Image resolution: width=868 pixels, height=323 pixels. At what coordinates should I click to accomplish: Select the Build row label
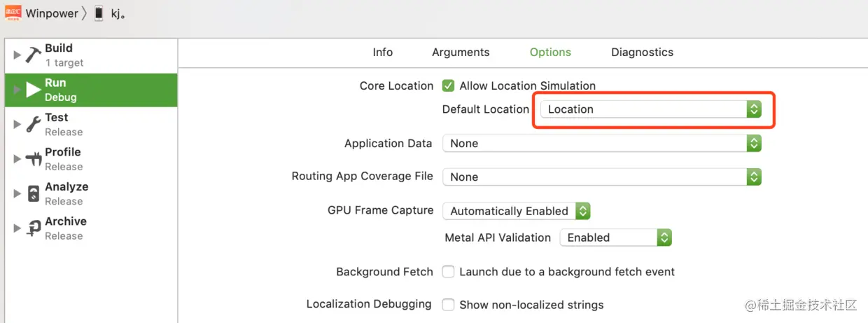coord(59,48)
